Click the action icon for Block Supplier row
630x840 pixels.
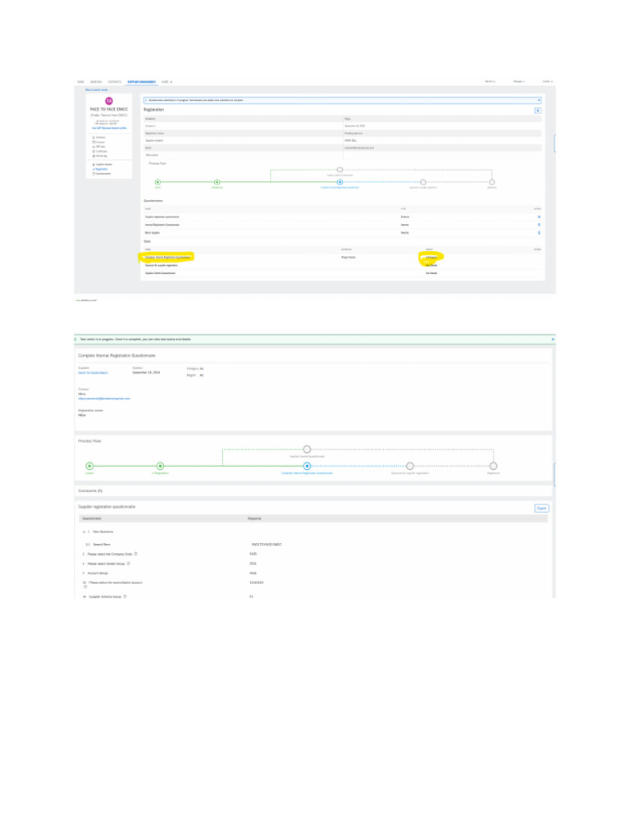point(538,233)
